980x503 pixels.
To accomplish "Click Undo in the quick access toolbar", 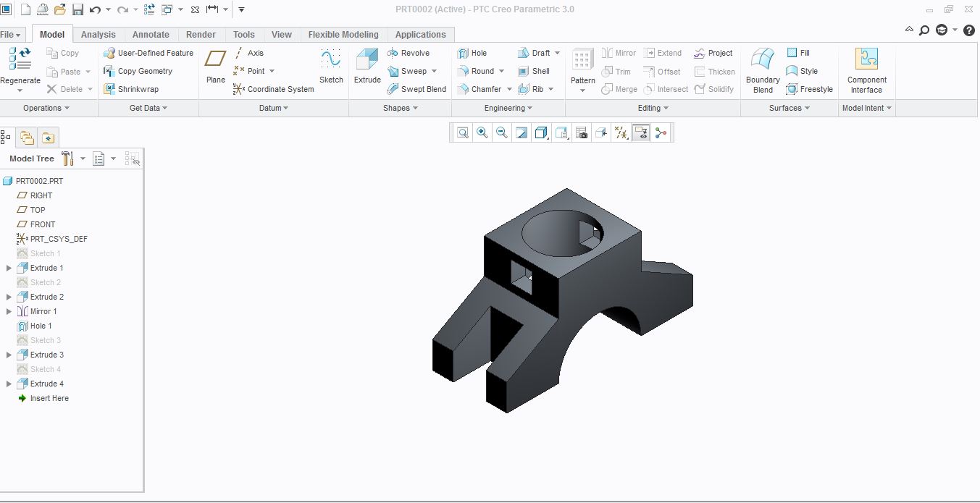I will (95, 9).
